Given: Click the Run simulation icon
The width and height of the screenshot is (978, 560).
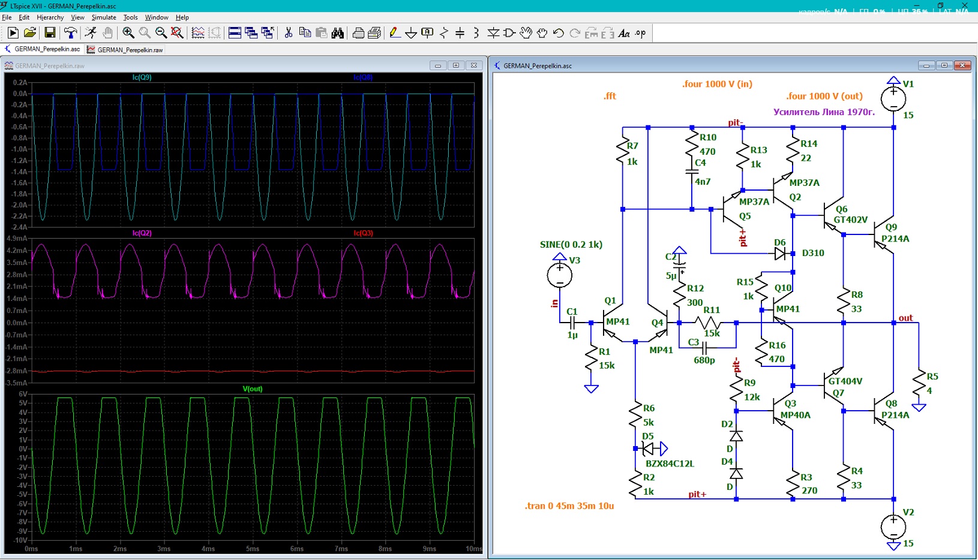Looking at the screenshot, I should click(x=13, y=33).
